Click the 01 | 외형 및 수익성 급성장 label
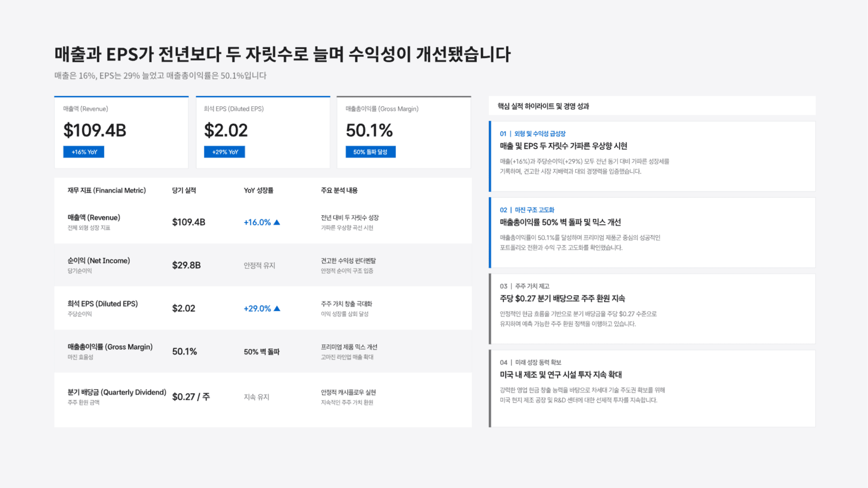868x488 pixels. click(x=533, y=134)
